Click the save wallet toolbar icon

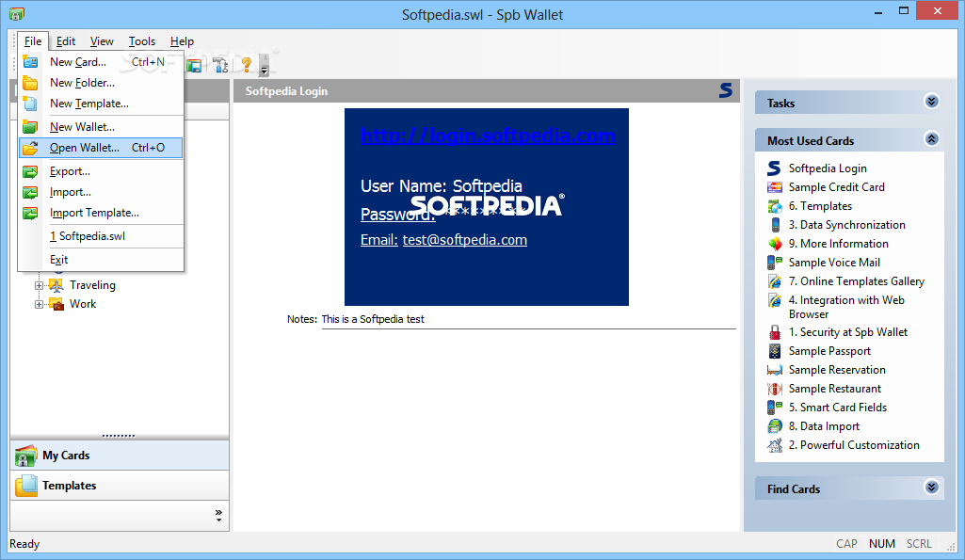pos(195,65)
